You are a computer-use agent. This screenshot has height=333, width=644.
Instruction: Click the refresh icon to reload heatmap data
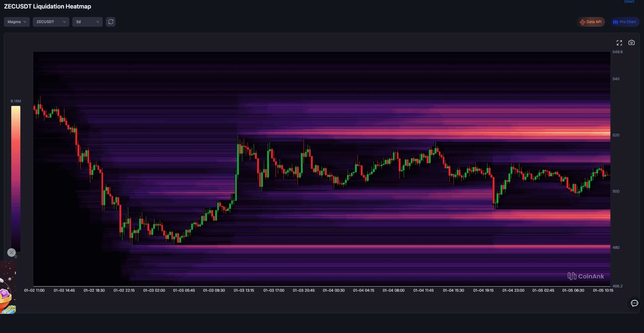point(111,22)
